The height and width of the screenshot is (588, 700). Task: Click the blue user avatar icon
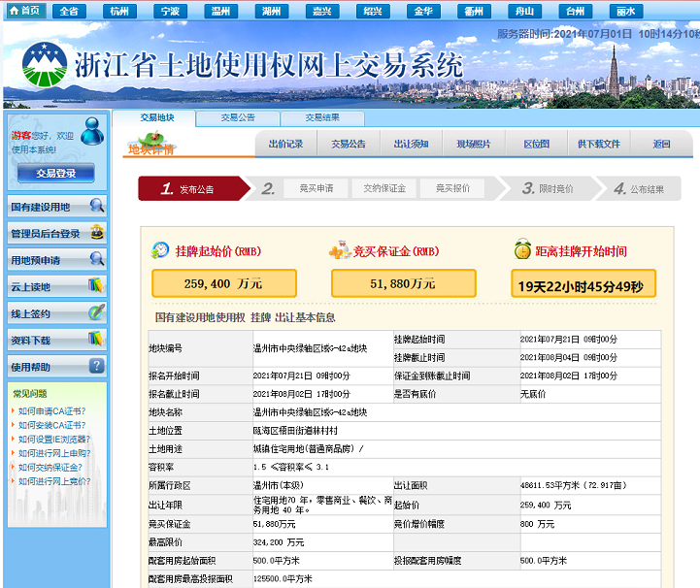(91, 131)
